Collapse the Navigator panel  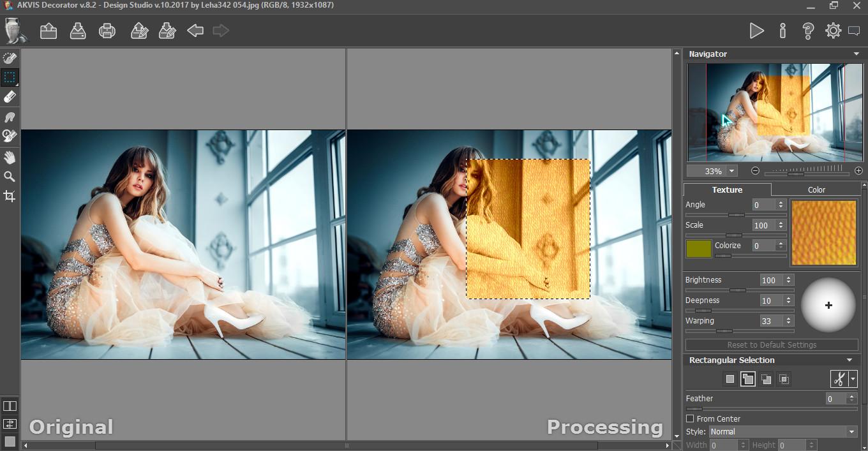coord(856,54)
